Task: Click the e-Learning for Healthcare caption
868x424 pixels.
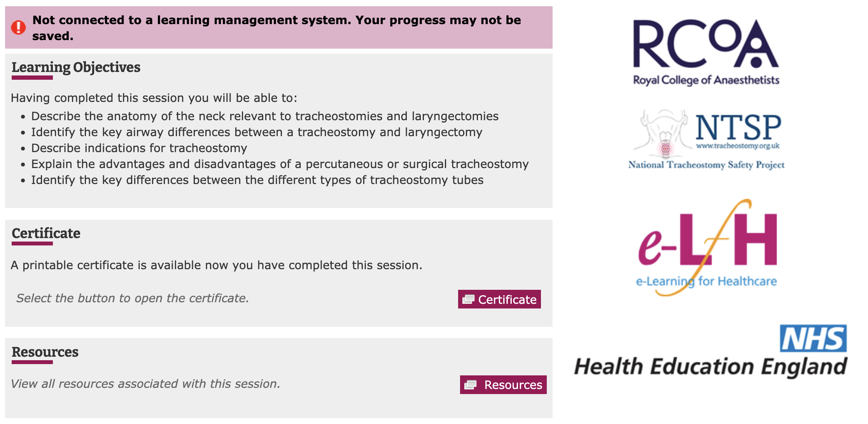Action: click(x=706, y=281)
